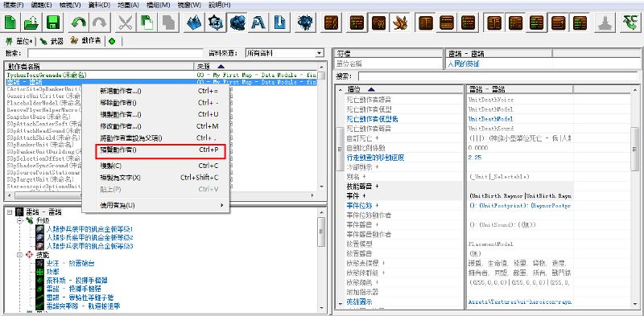The width and height of the screenshot is (644, 316).
Task: Open the 視窗(W) menu
Action: pyautogui.click(x=189, y=5)
